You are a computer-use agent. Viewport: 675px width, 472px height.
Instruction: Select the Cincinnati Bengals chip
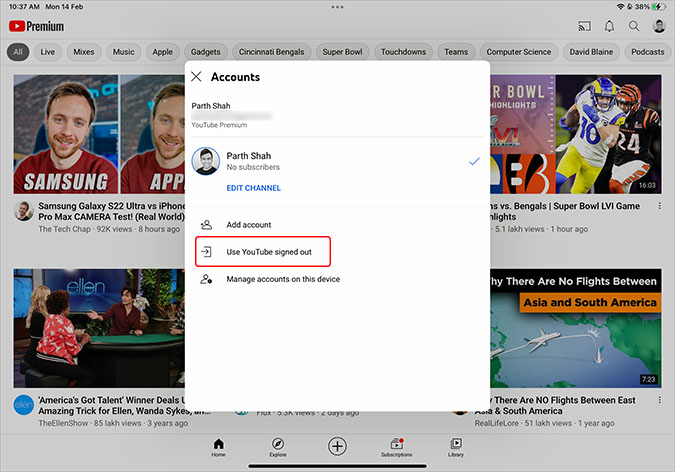pos(271,52)
